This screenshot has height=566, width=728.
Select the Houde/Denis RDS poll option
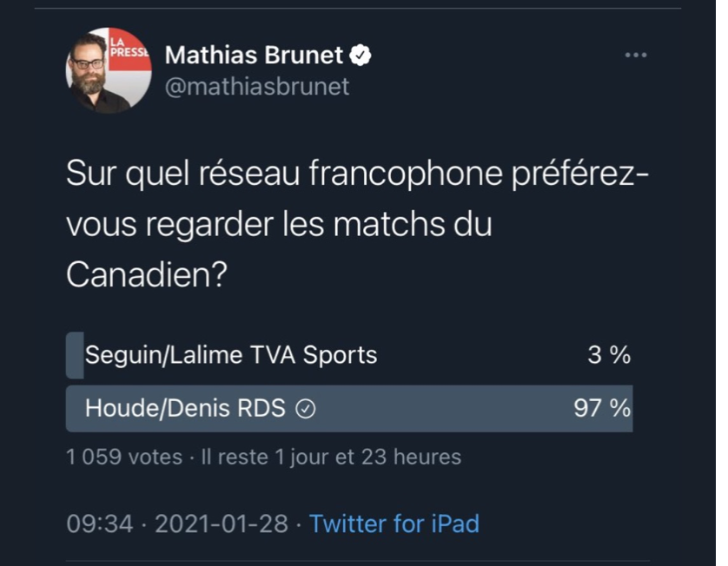click(348, 408)
